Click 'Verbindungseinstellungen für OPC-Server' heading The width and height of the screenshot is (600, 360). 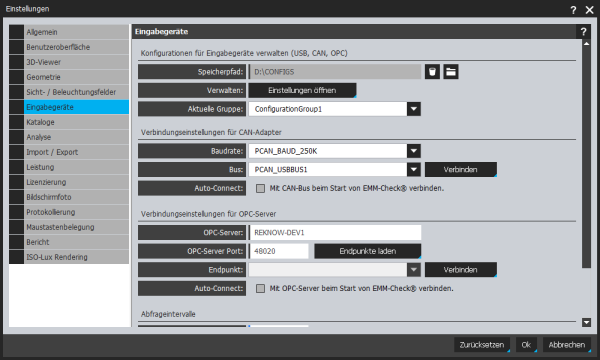point(208,214)
